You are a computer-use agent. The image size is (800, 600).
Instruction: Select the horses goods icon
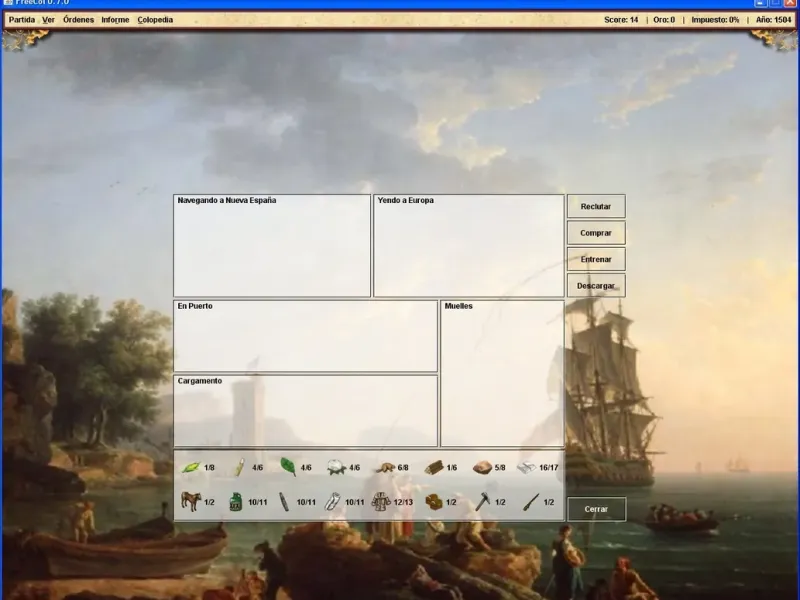point(191,502)
